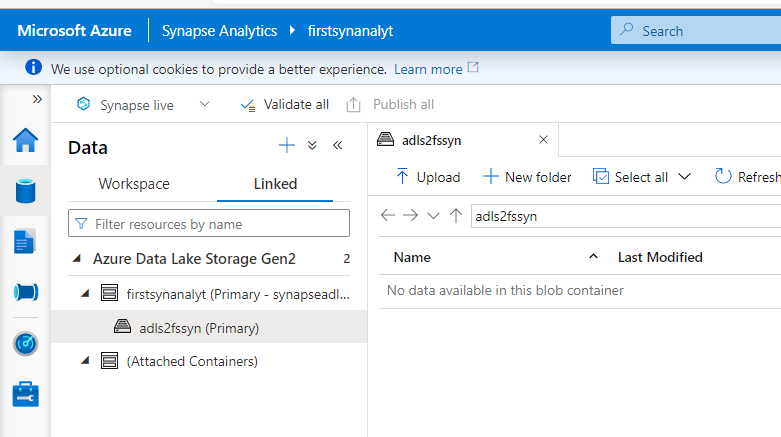The image size is (781, 437).
Task: Switch to the Workspace tab
Action: [x=134, y=184]
